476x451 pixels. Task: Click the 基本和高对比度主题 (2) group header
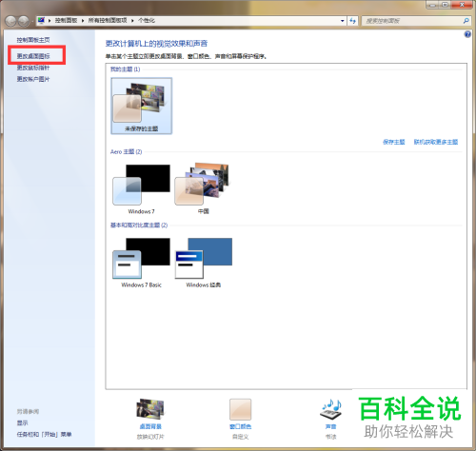139,225
